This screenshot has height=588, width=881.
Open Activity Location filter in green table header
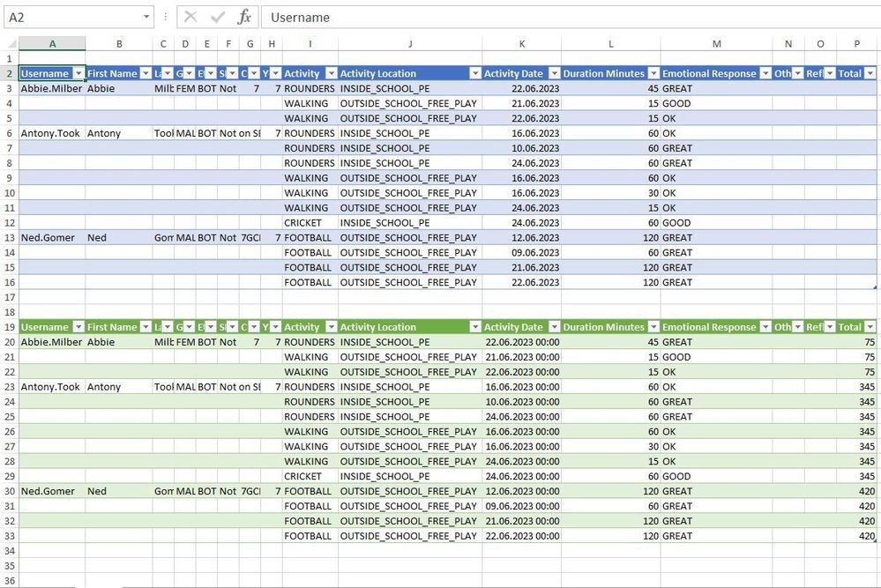(x=475, y=327)
